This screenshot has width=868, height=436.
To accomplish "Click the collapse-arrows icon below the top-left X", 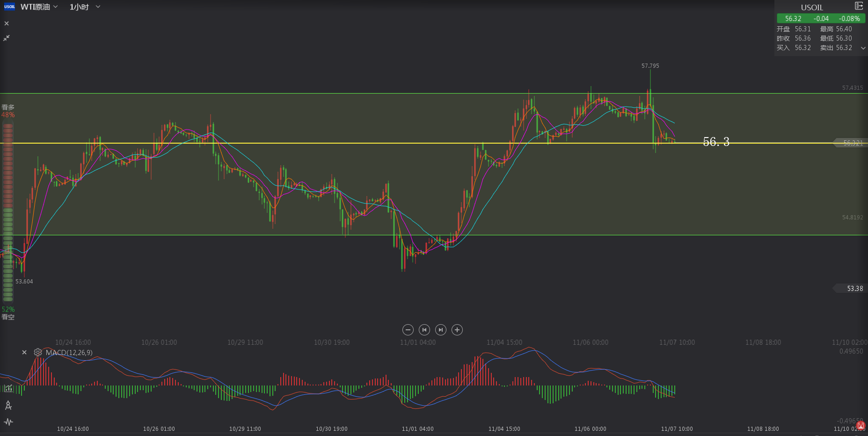I will pyautogui.click(x=7, y=38).
